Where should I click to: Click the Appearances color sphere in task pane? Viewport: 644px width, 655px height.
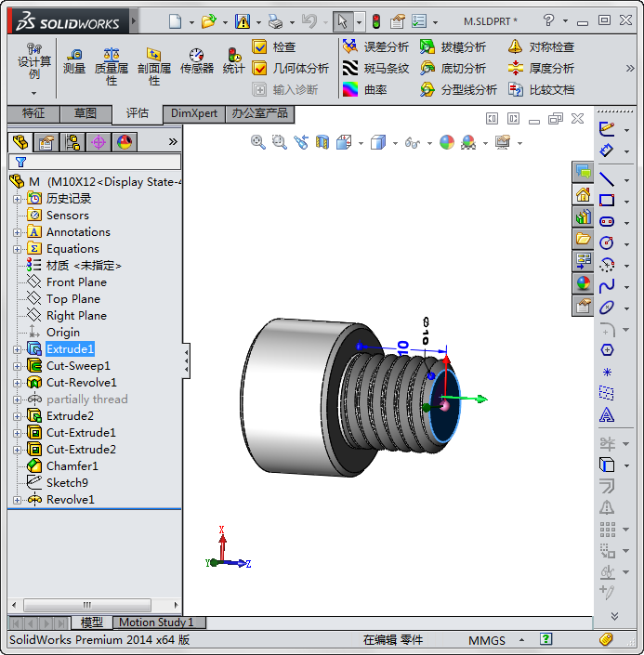(583, 283)
